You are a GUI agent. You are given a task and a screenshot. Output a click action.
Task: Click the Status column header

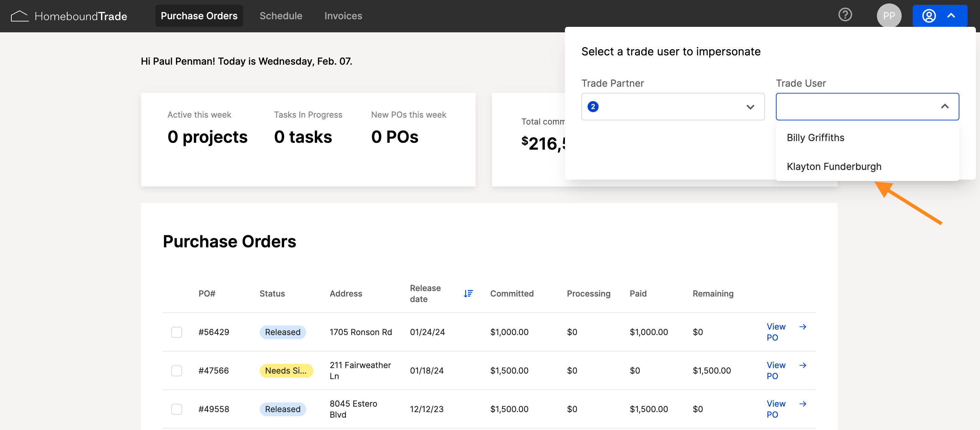pos(272,293)
